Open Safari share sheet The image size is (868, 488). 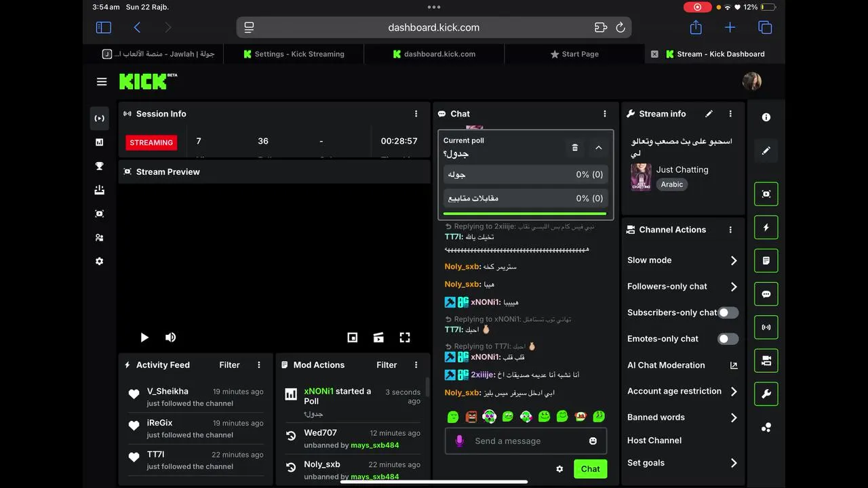click(x=696, y=27)
